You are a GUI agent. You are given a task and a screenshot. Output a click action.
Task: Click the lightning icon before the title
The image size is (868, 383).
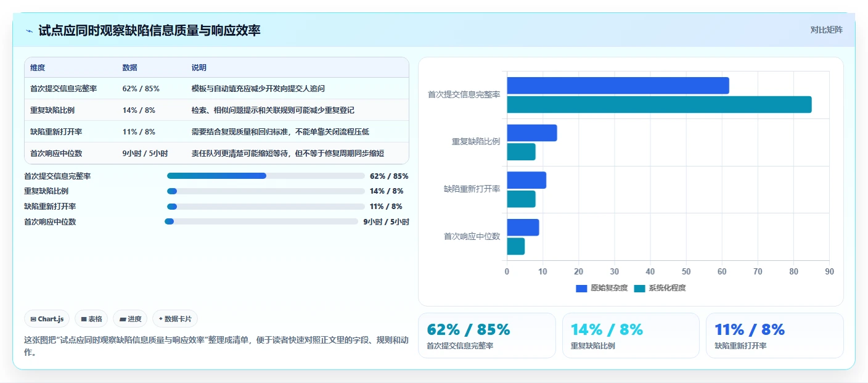click(x=29, y=31)
